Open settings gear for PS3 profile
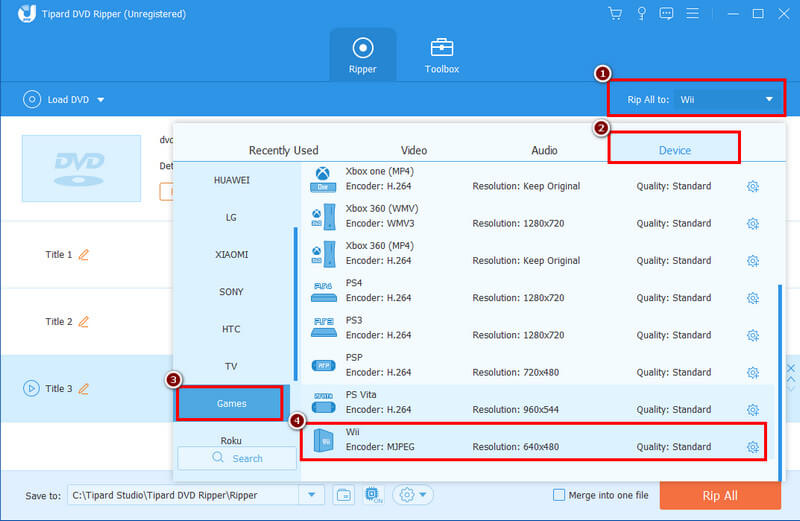800x521 pixels. 753,335
